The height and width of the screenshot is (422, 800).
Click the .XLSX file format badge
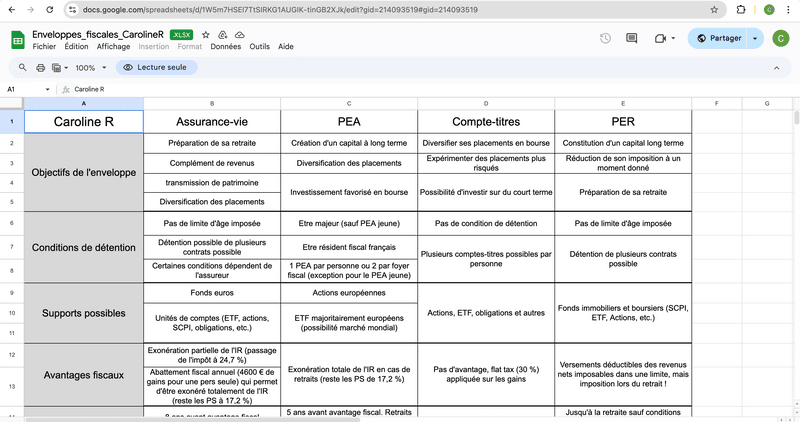[x=181, y=35]
